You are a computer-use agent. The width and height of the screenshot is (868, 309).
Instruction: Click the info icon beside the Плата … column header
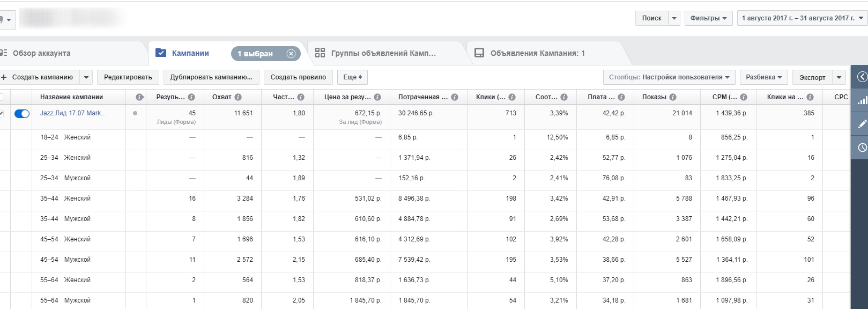pos(621,97)
